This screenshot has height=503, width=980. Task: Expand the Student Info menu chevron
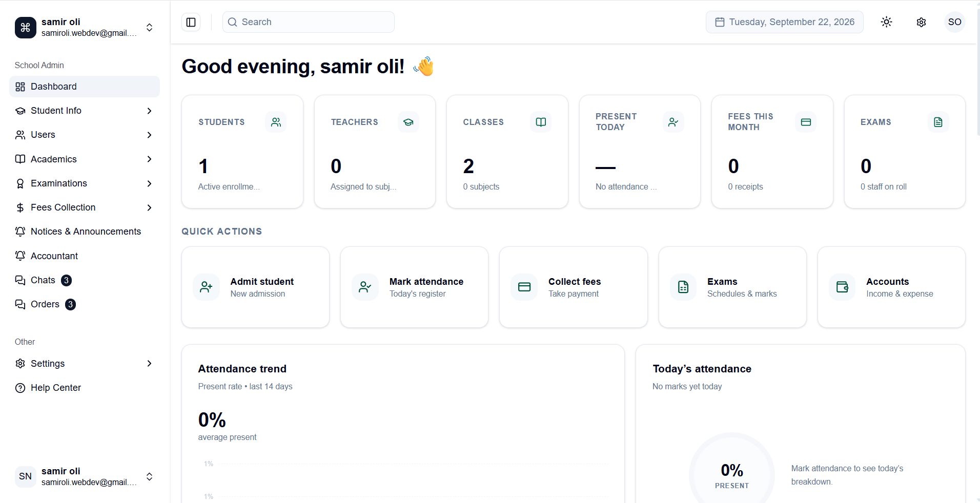(x=149, y=111)
